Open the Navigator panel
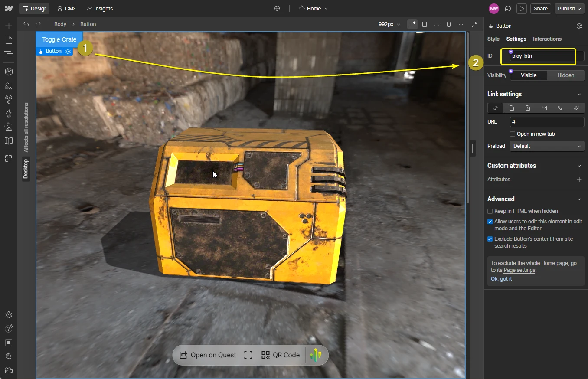Image resolution: width=588 pixels, height=379 pixels. pyautogui.click(x=9, y=54)
